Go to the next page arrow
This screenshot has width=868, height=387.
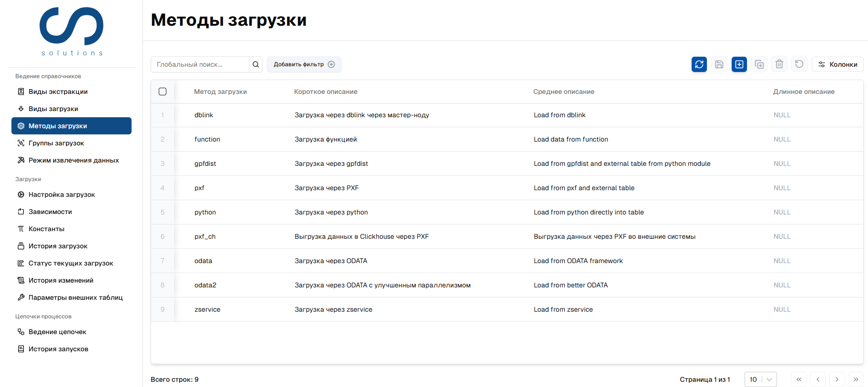[x=837, y=379]
